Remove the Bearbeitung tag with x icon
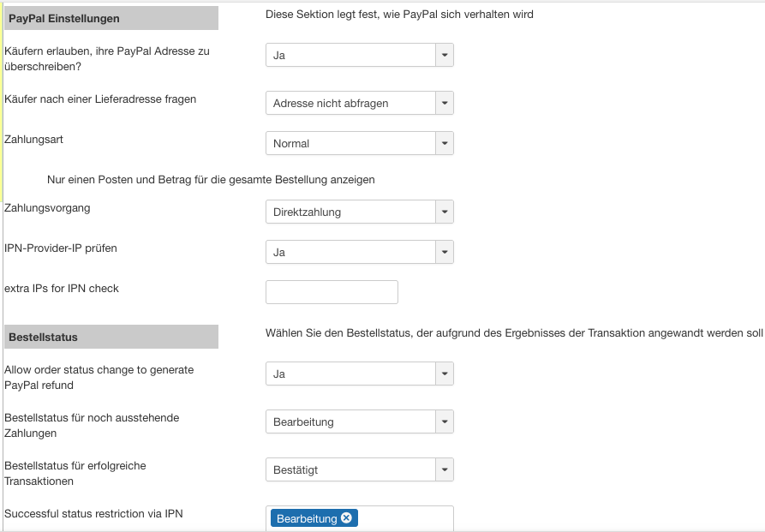The image size is (765, 532). click(x=346, y=518)
